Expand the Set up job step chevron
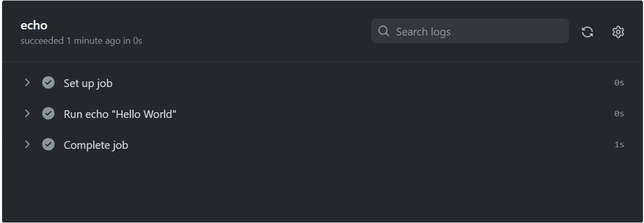This screenshot has height=223, width=644. coord(27,83)
